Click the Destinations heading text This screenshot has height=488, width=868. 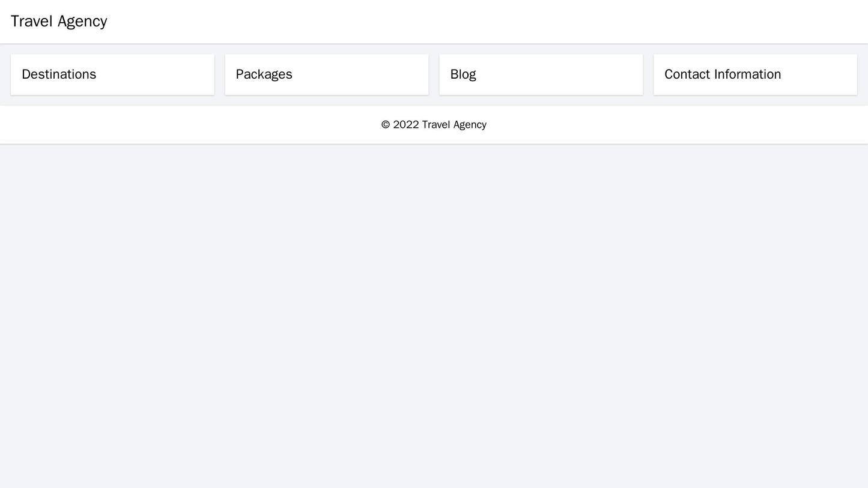click(59, 74)
